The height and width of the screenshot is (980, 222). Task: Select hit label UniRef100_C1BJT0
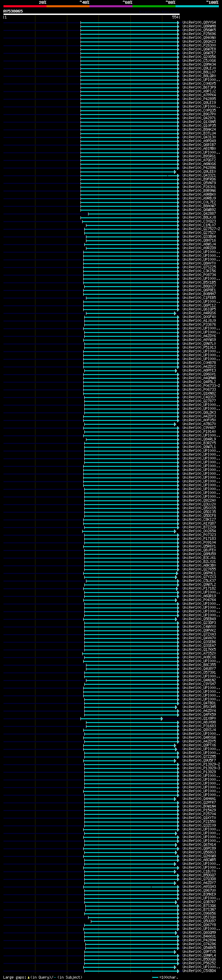(199, 871)
